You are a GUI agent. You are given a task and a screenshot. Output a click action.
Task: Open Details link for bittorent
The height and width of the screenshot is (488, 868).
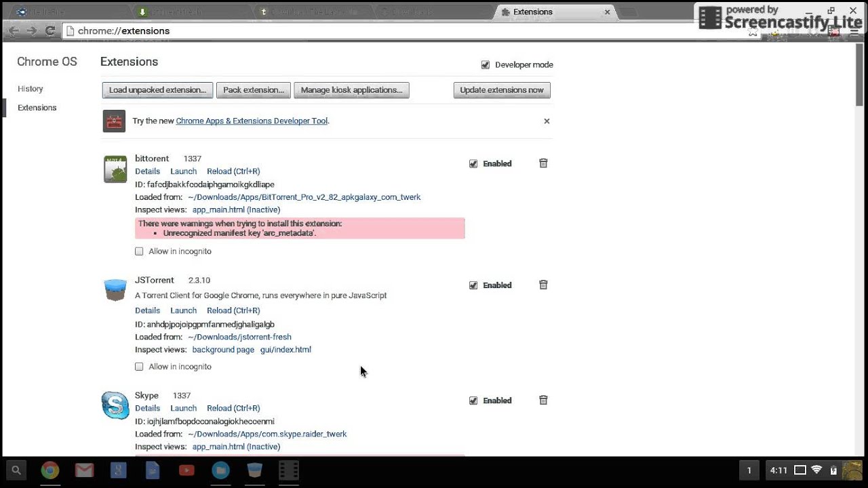pyautogui.click(x=147, y=171)
